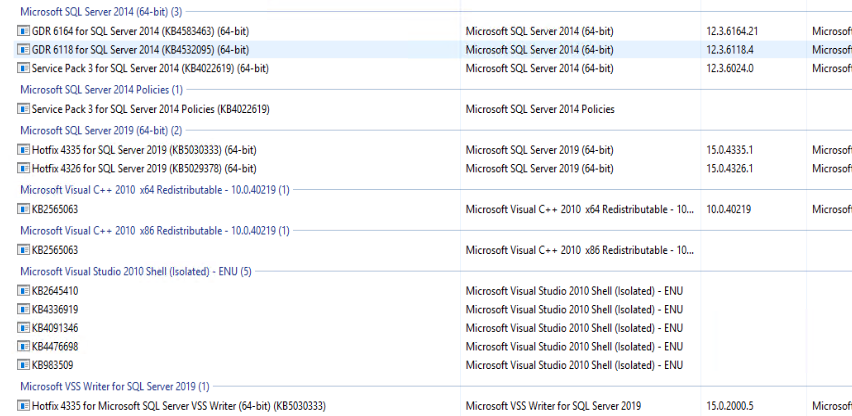Select GDR 6118 for SQL Server 2014 (KB4532095)

click(140, 50)
